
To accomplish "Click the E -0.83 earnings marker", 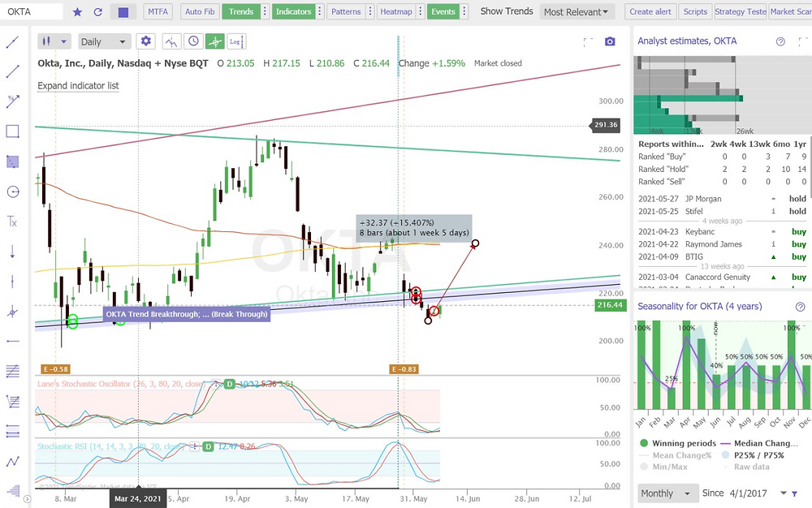I will [x=404, y=369].
